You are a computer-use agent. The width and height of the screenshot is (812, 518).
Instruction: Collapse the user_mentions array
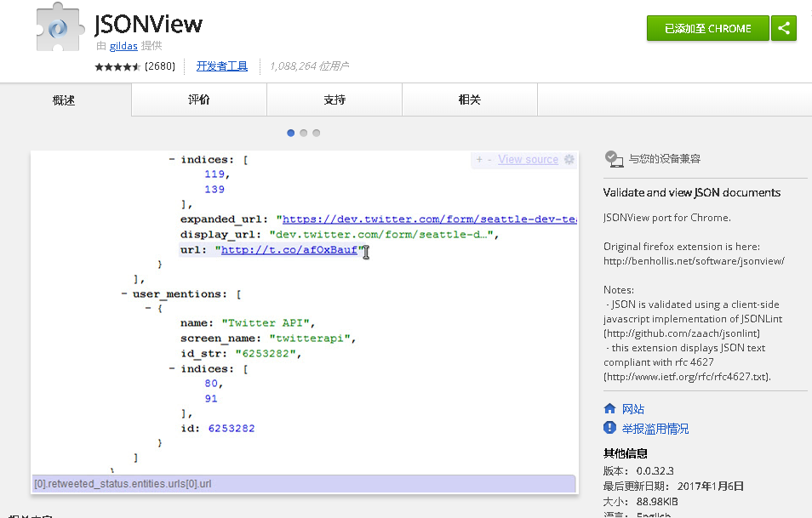click(123, 294)
